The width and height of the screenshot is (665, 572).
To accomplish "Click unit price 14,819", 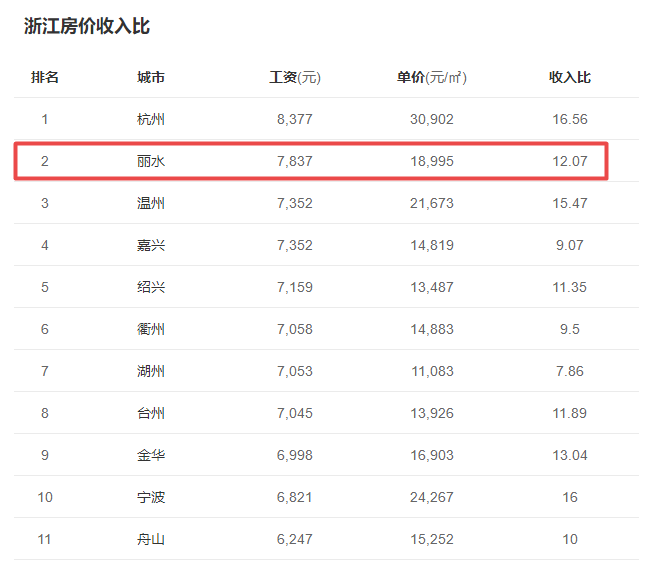I will 432,245.
